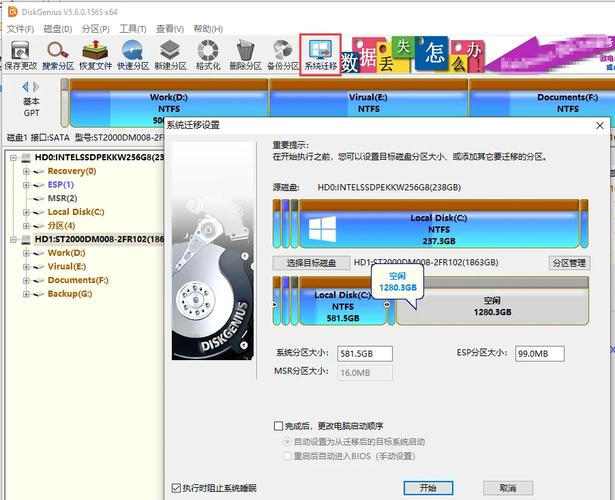Open the Search Partition (搜索分区) tool
Viewport: 615px width, 500px height.
coord(58,55)
